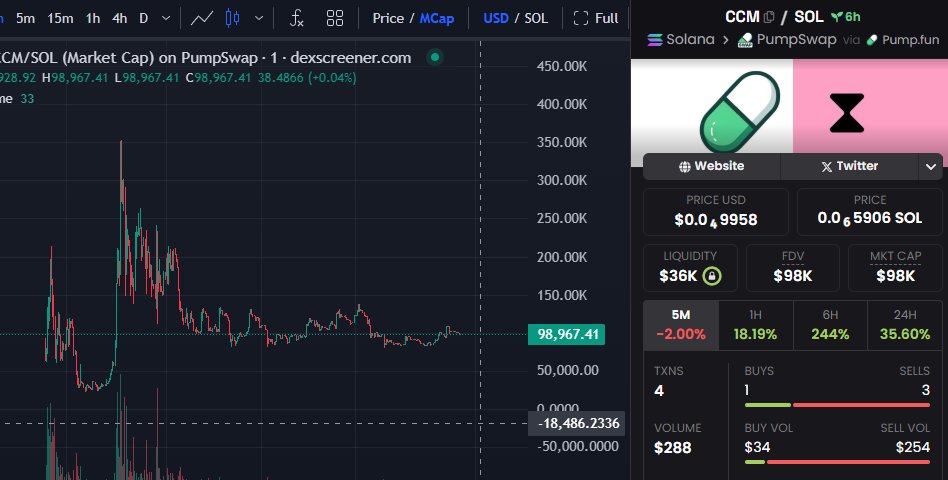The width and height of the screenshot is (948, 480).
Task: Select the 15m timeframe
Action: tap(60, 18)
